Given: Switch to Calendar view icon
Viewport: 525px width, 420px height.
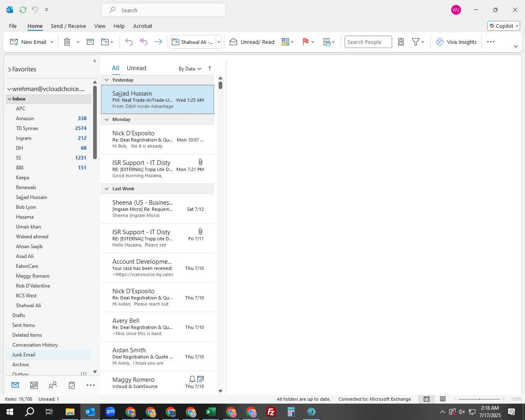Looking at the screenshot, I should coord(34,385).
